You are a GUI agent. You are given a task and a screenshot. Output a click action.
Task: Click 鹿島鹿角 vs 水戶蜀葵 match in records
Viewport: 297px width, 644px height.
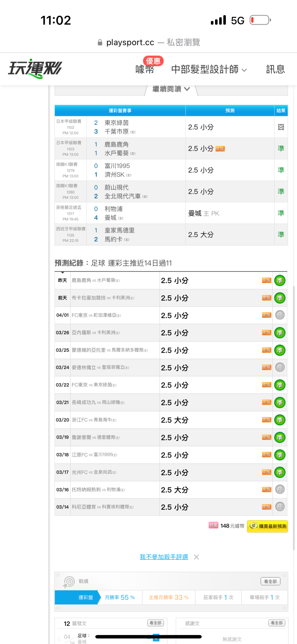pos(96,280)
